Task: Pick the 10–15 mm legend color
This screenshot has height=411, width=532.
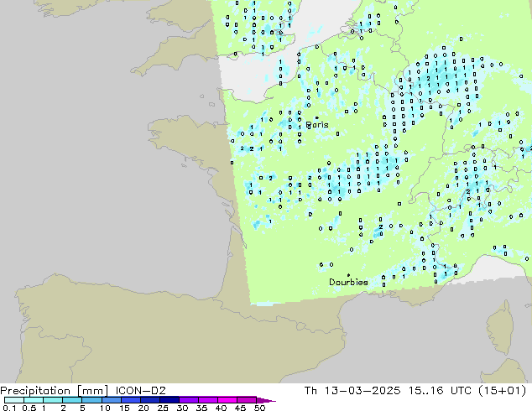Action: [111, 400]
